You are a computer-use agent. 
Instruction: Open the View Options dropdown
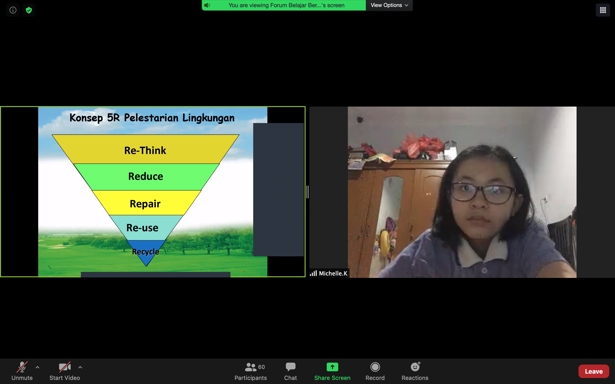pos(389,5)
